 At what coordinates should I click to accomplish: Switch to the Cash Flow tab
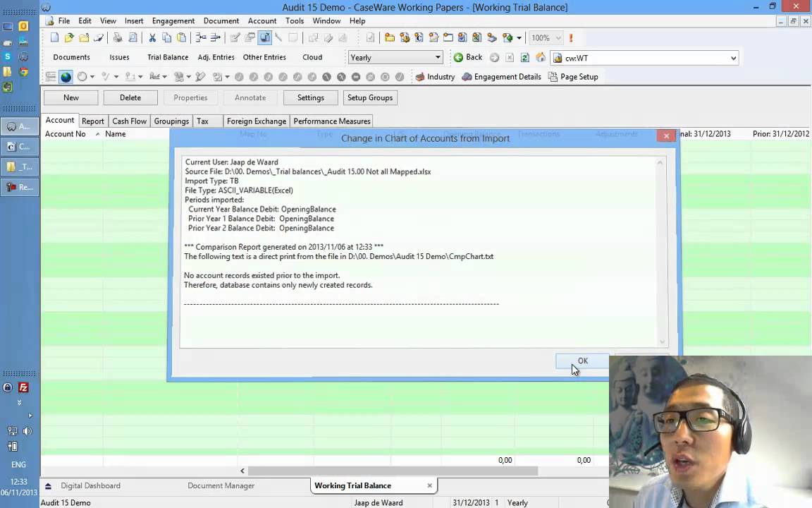point(129,121)
